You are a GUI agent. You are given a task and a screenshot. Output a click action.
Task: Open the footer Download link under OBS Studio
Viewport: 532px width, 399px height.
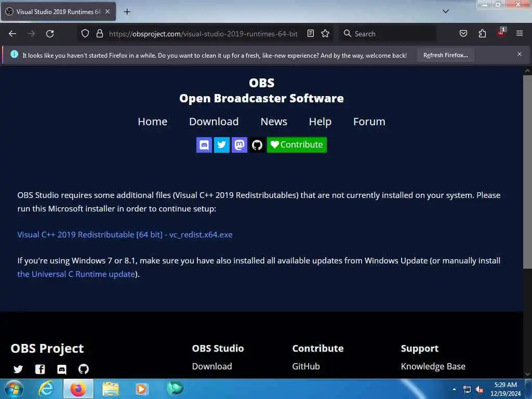pyautogui.click(x=212, y=366)
